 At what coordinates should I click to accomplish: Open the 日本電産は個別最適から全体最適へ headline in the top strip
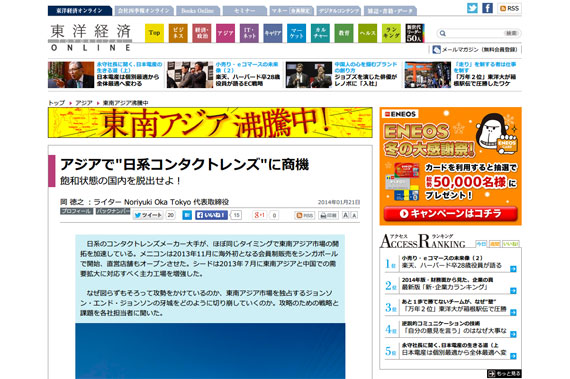point(128,80)
